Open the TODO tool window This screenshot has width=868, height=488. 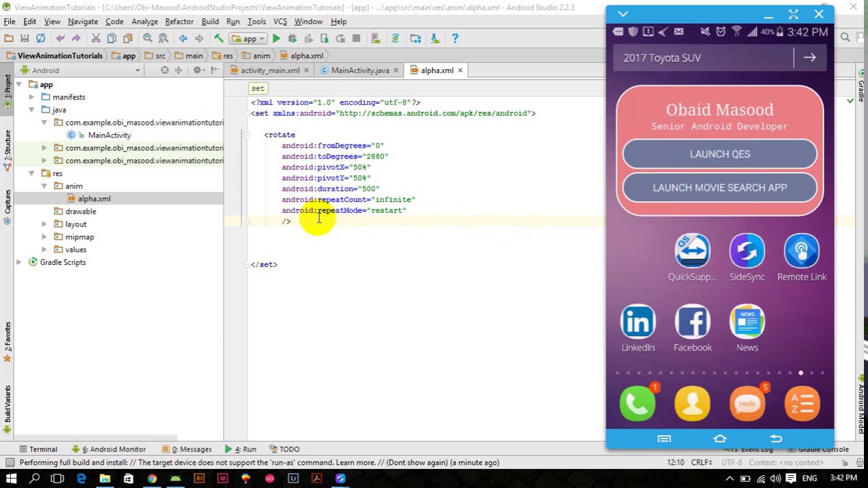tap(285, 449)
